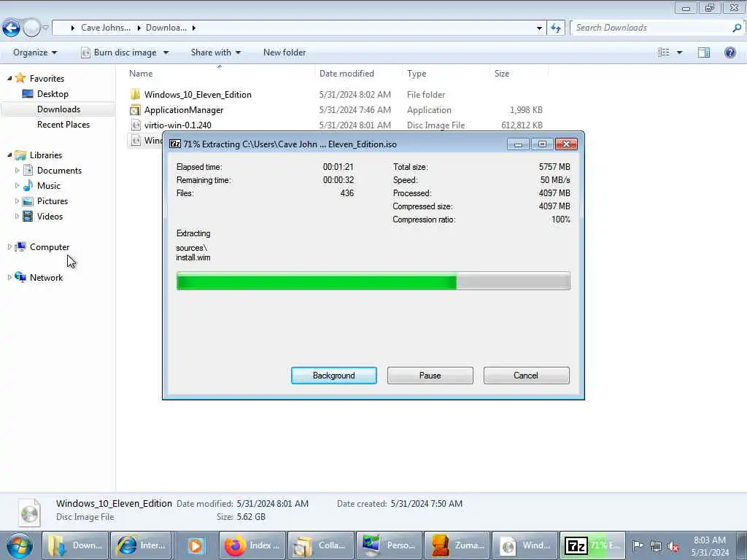Select the ApplicationManager application icon
This screenshot has width=747, height=560.
coord(135,110)
